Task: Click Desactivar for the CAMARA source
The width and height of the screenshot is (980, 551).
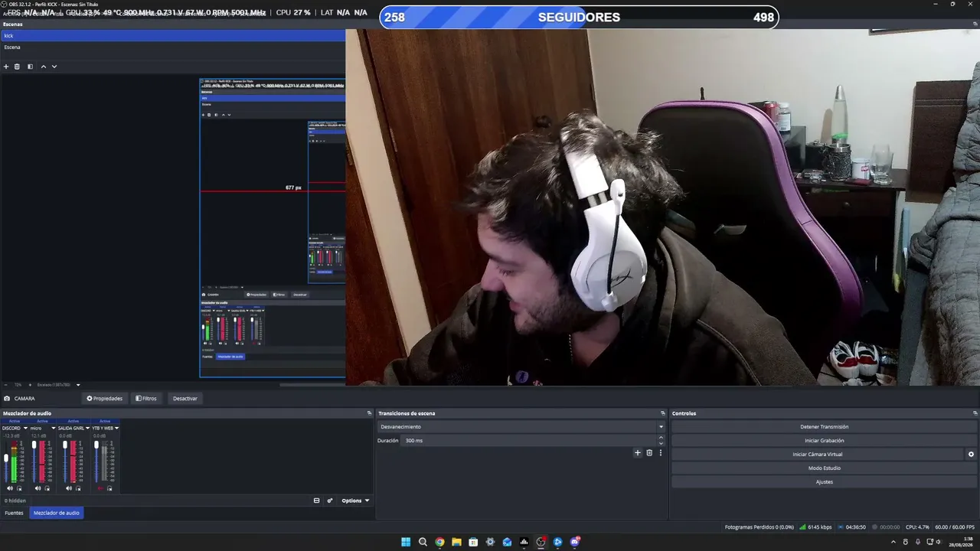Action: pos(185,399)
